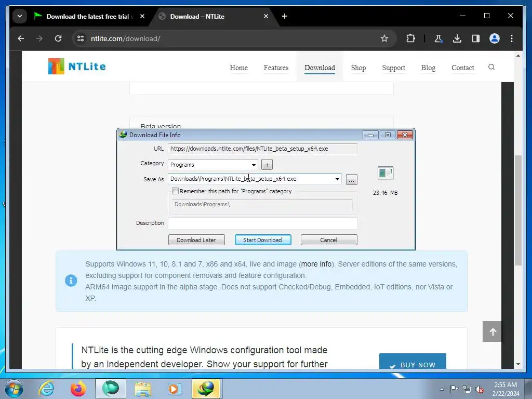Image resolution: width=532 pixels, height=399 pixels.
Task: Open File Explorer folder from taskbar
Action: click(143, 389)
